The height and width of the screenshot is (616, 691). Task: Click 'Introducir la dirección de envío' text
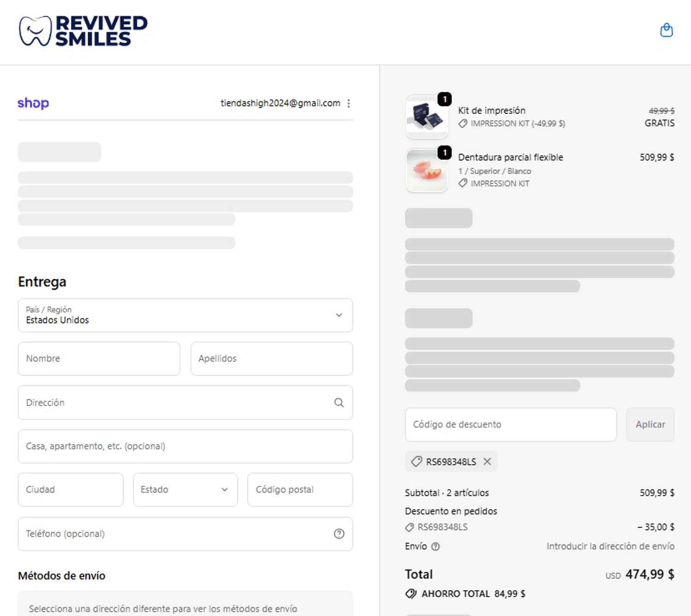point(610,546)
